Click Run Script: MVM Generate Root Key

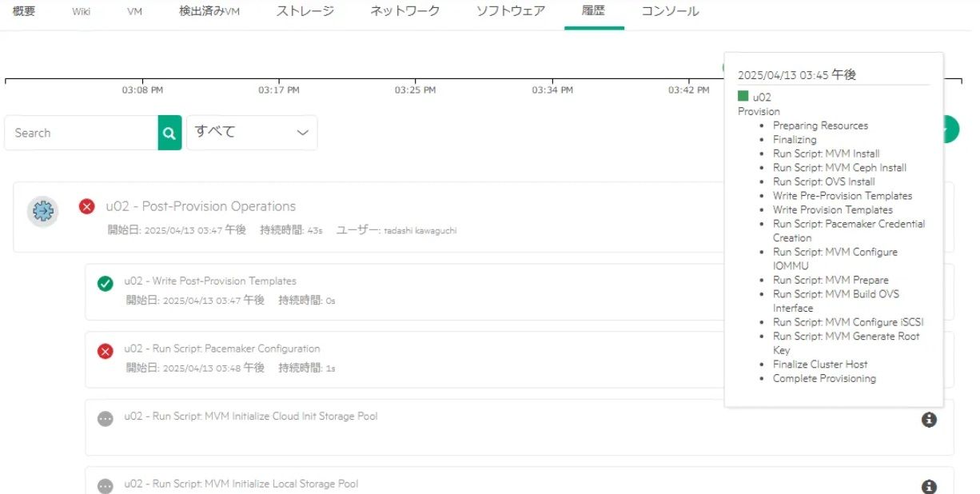[847, 344]
